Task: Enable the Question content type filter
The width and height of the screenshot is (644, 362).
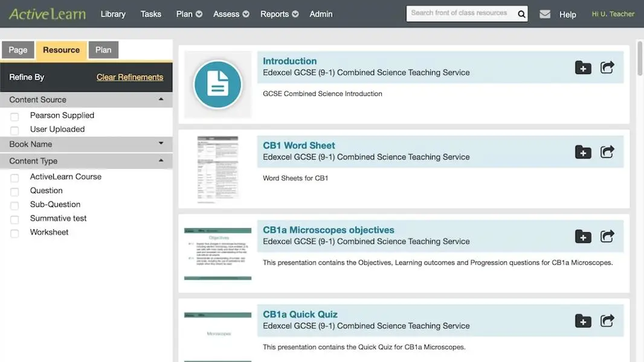Action: [x=14, y=192]
